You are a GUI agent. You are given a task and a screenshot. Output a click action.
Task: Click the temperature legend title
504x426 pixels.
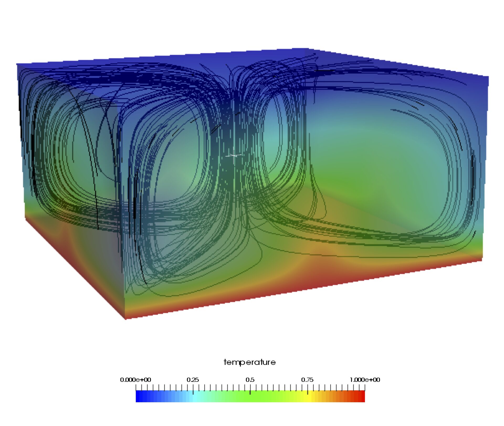click(x=249, y=362)
